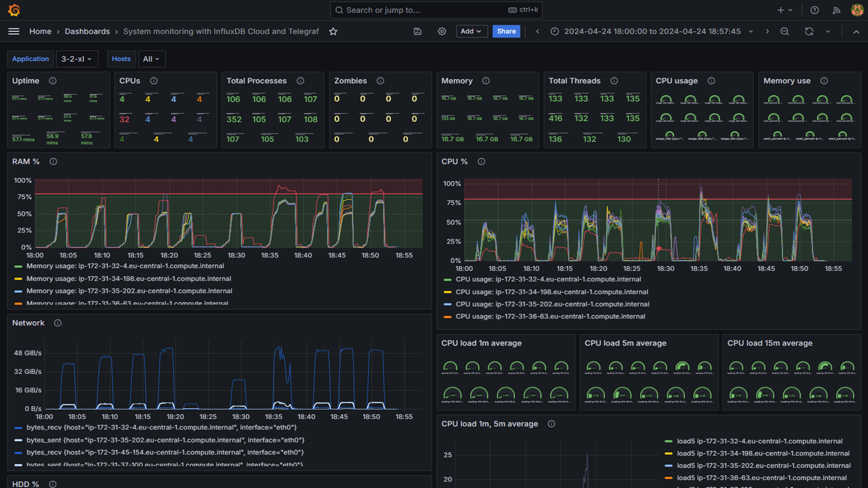Go to the Dashboards breadcrumb

[87, 31]
